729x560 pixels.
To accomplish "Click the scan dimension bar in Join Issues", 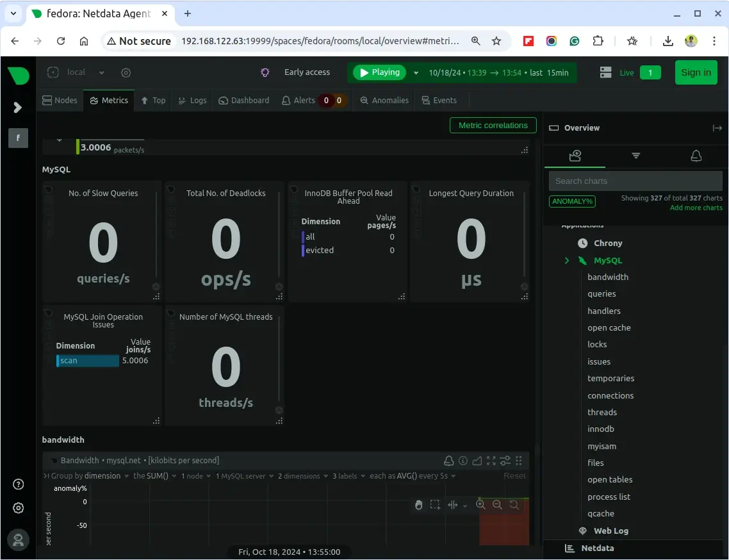I will pos(87,361).
